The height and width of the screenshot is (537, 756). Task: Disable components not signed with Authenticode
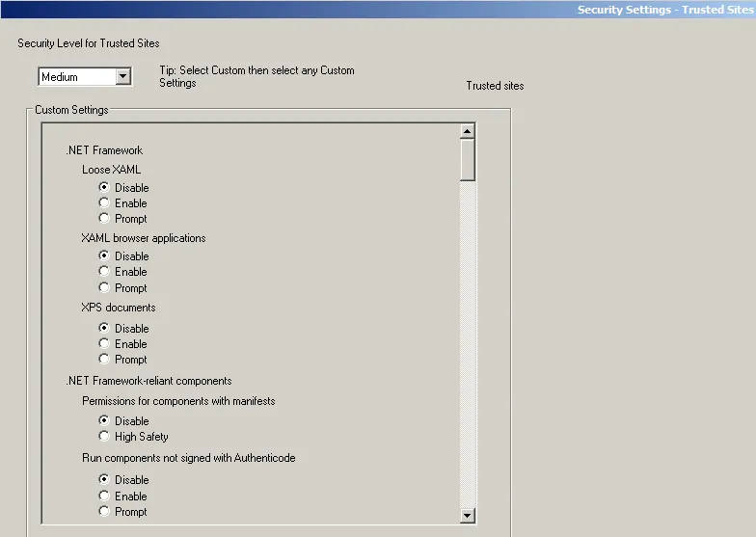[x=104, y=480]
